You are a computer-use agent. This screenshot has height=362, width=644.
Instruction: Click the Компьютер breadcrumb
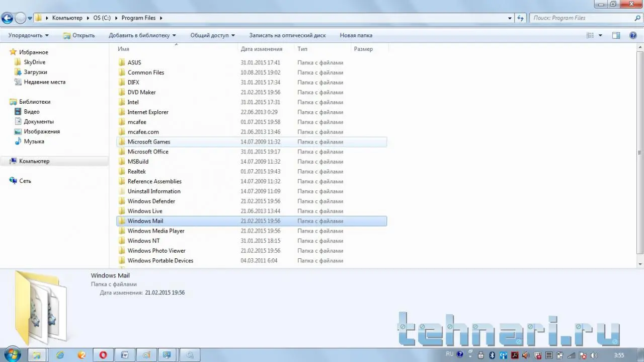tap(67, 18)
